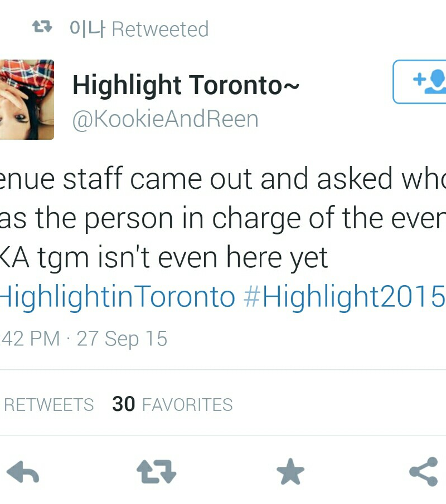Viewport: 446px width, 504px height.
Task: Retweet using the bottom retweet icon
Action: coord(157,472)
